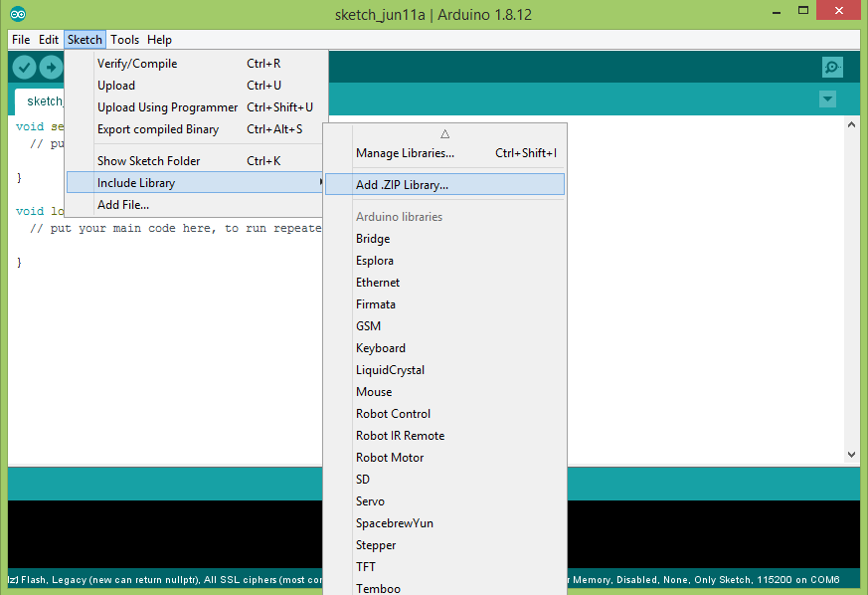The height and width of the screenshot is (595, 868).
Task: Open the File menu
Action: (21, 40)
